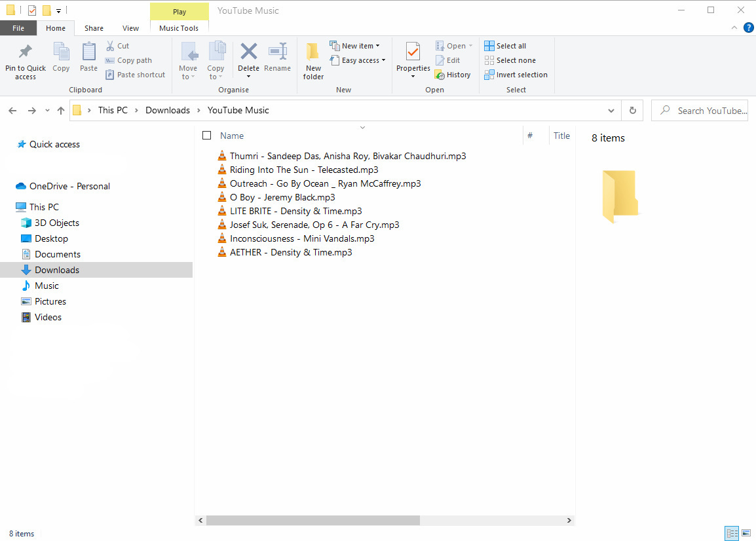Image resolution: width=756 pixels, height=541 pixels.
Task: Click the Rename icon
Action: click(278, 51)
